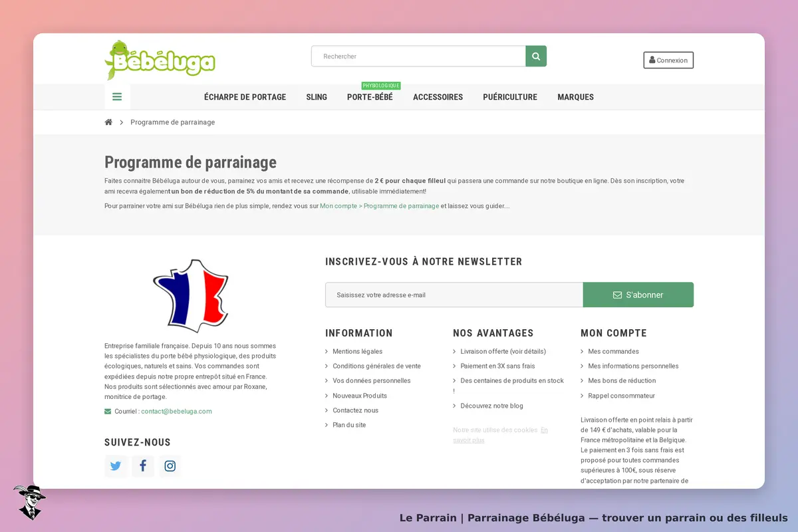The width and height of the screenshot is (798, 532).
Task: Open the Marques menu item
Action: [x=575, y=97]
